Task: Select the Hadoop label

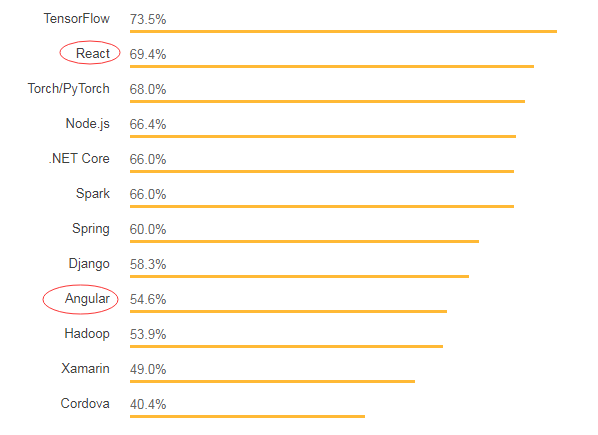Action: click(x=87, y=334)
